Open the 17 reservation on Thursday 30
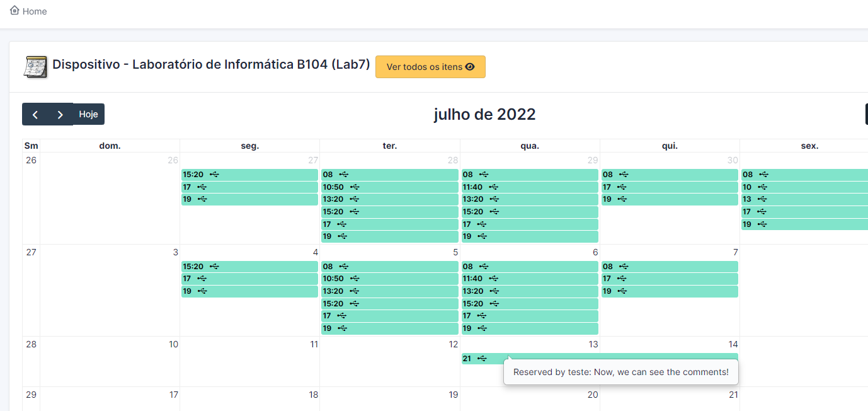868x411 pixels. pyautogui.click(x=670, y=187)
